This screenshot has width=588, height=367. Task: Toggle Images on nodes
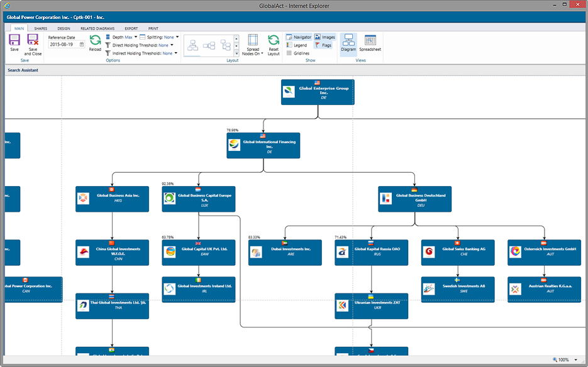coord(325,37)
